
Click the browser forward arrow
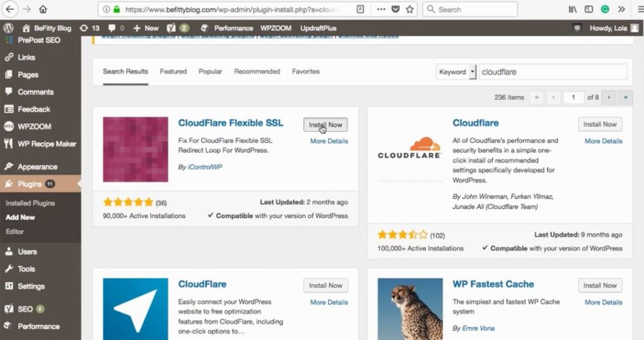pyautogui.click(x=26, y=9)
